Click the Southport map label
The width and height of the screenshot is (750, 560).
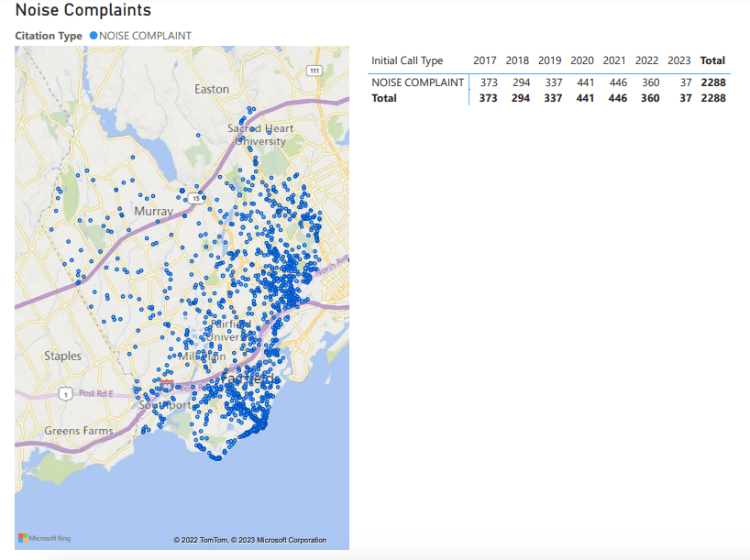tap(165, 405)
